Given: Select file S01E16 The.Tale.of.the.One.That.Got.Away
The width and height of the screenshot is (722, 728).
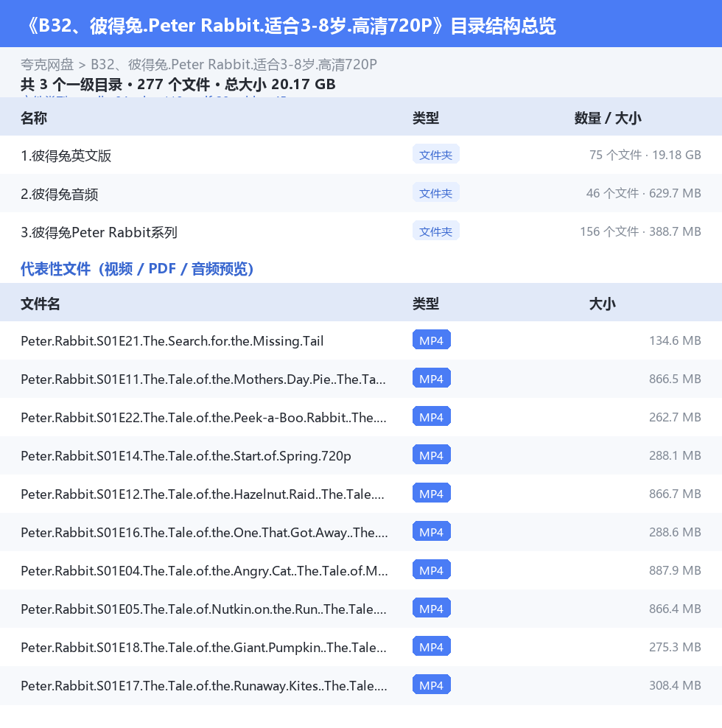Looking at the screenshot, I should click(204, 533).
